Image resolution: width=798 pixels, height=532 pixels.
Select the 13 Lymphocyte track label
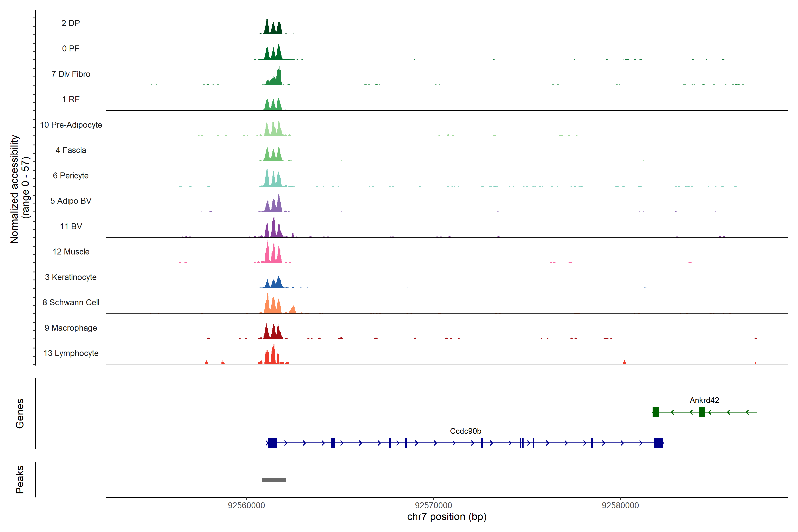coord(70,353)
